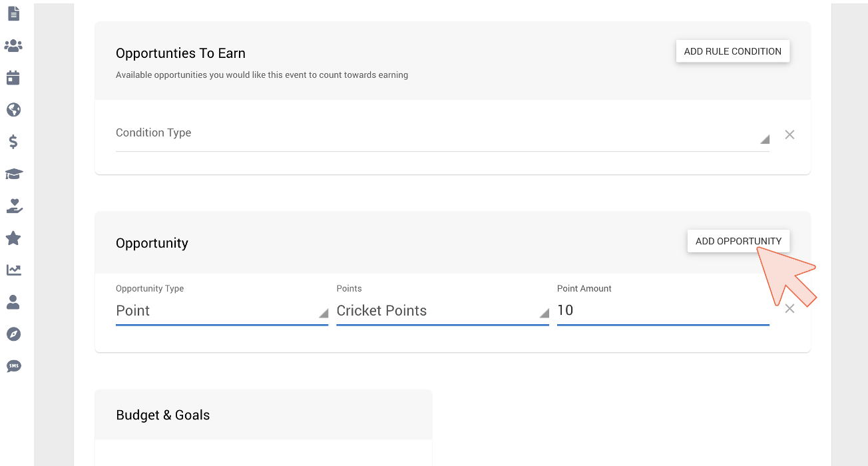Screen dimensions: 868x466
Task: Open the dollar sign sidebar icon
Action: 13,142
